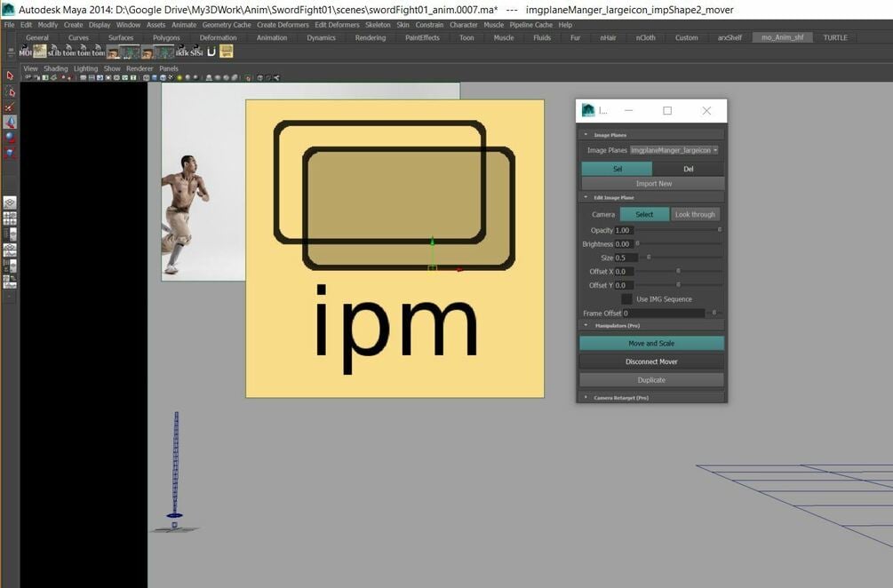Screen dimensions: 893x588
Task: Click green Y-axis move manipulator arrow
Action: 432,243
